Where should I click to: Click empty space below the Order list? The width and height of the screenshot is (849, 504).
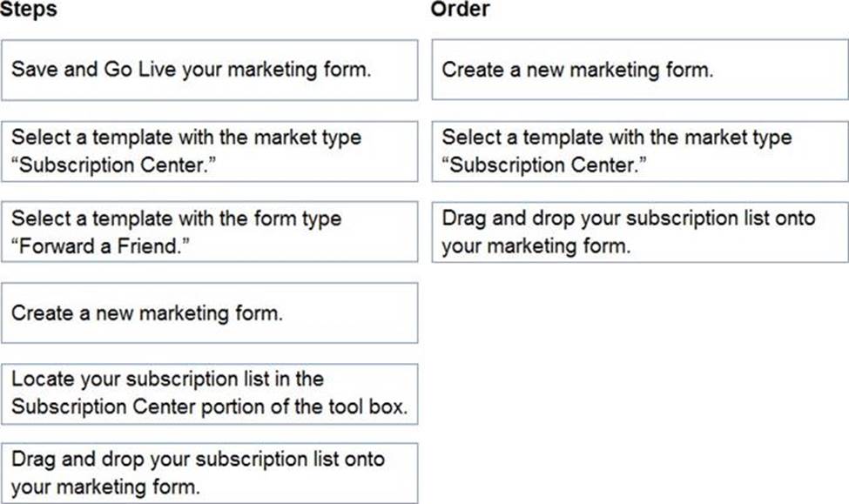[x=639, y=374]
